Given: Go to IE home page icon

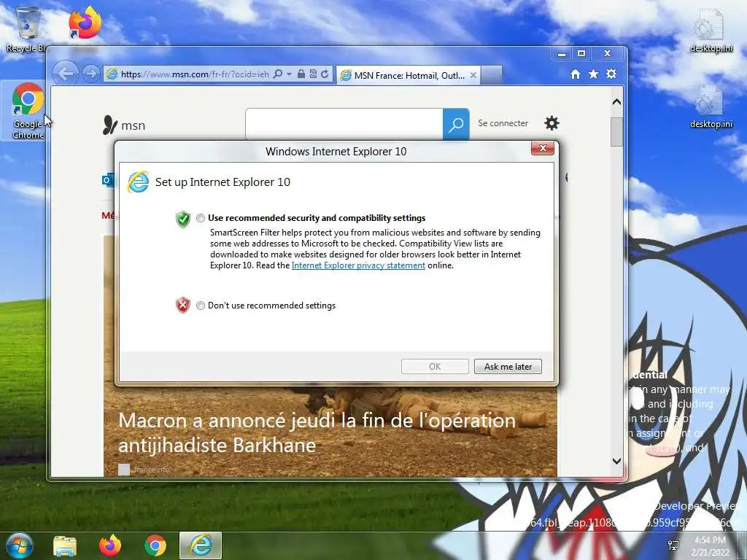Looking at the screenshot, I should click(576, 74).
